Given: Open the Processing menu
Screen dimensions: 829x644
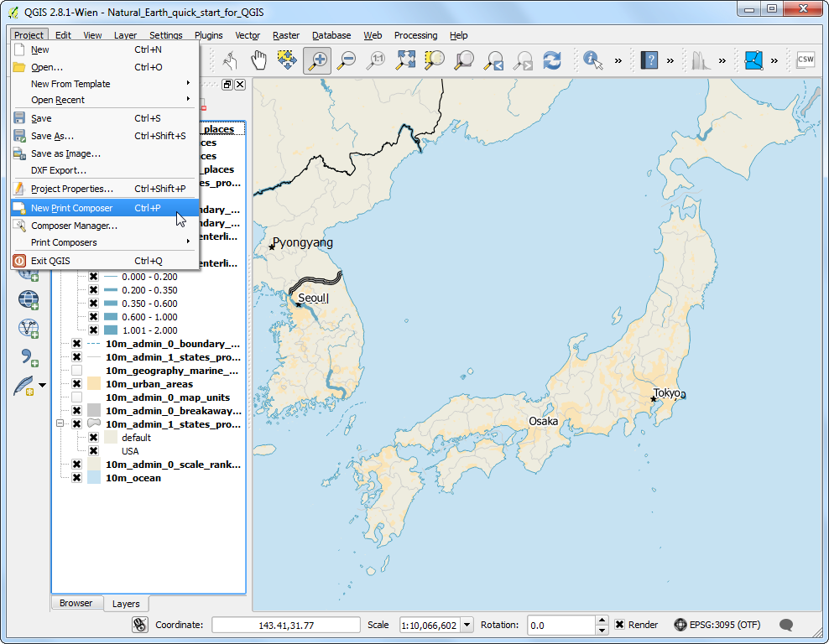Looking at the screenshot, I should pos(415,35).
